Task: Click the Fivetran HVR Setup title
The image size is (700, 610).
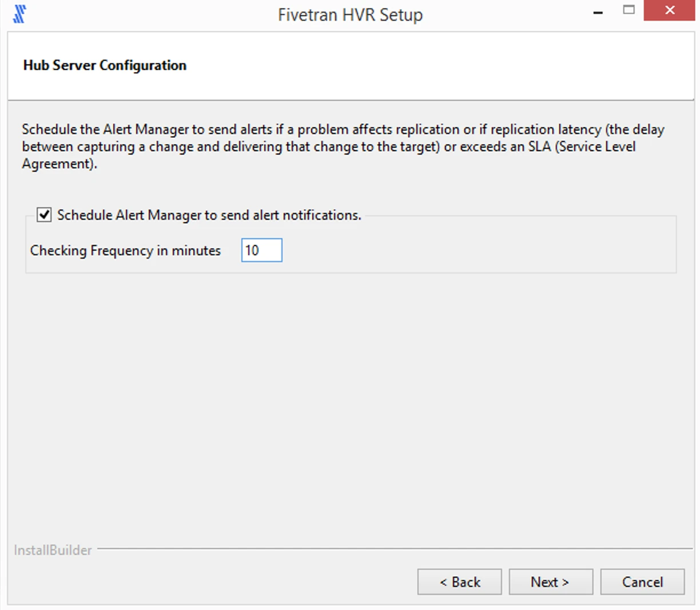Action: click(350, 14)
